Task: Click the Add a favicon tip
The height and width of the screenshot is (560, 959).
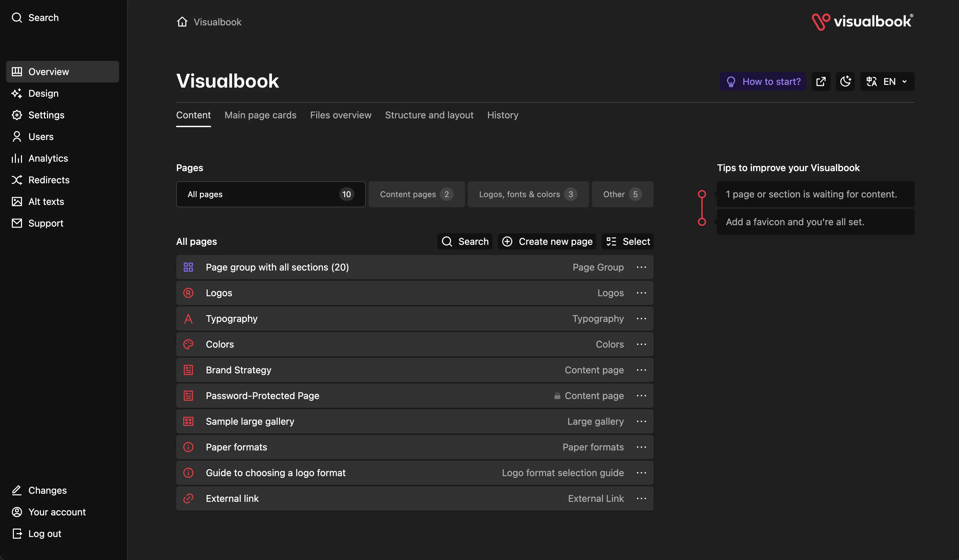Action: click(816, 222)
